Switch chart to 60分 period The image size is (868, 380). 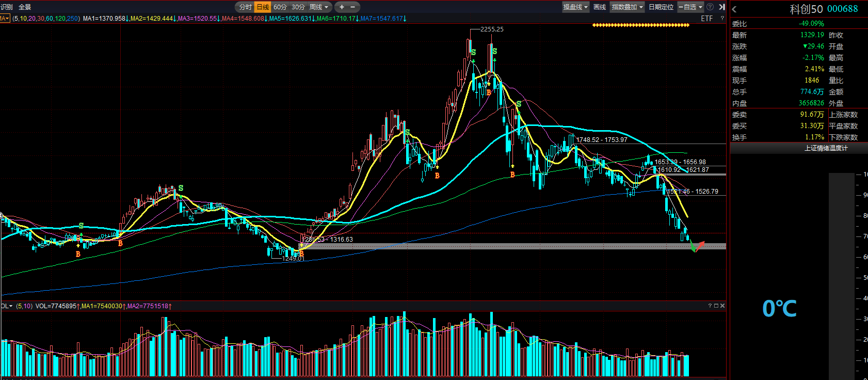point(280,7)
